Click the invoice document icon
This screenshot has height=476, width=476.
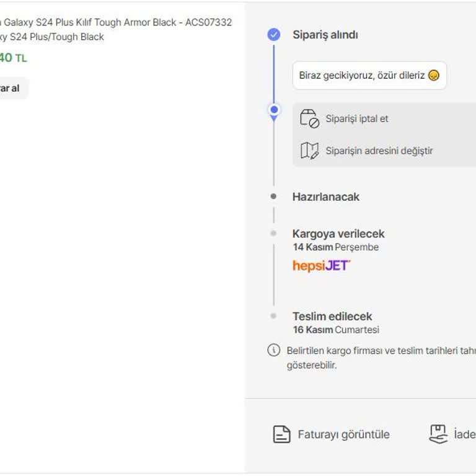pos(282,434)
